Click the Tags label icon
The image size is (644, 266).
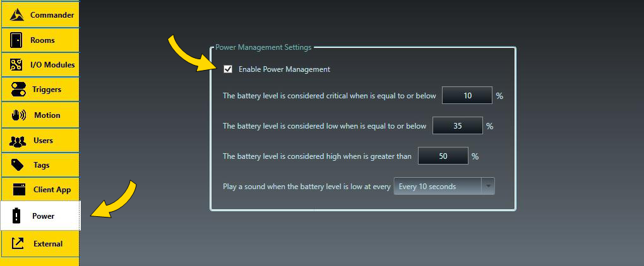[18, 165]
